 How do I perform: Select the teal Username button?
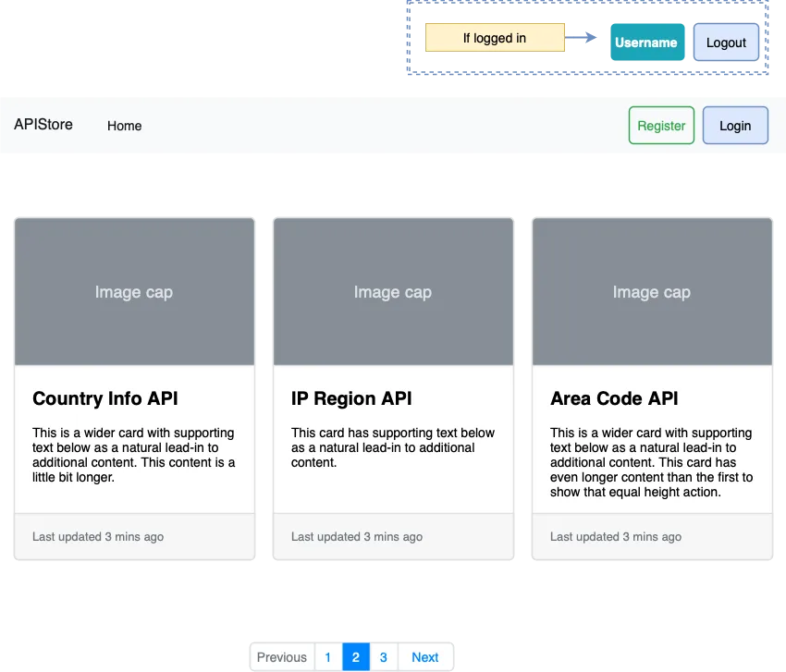pos(645,43)
